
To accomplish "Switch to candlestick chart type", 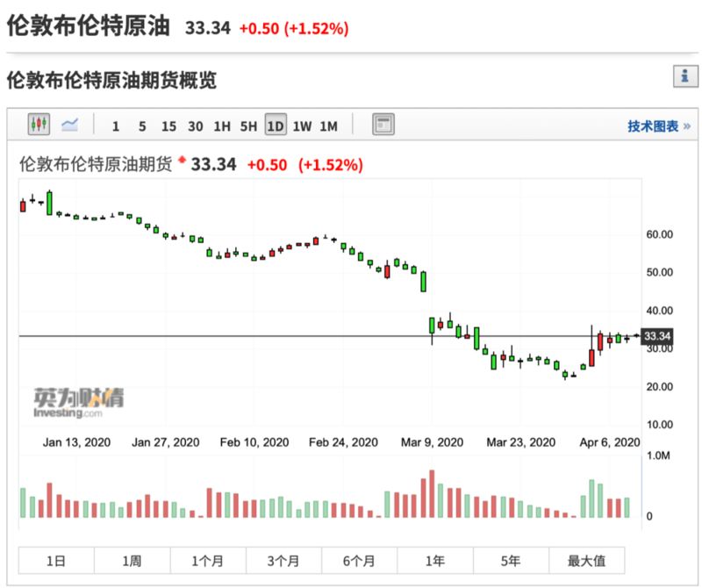I will (39, 124).
